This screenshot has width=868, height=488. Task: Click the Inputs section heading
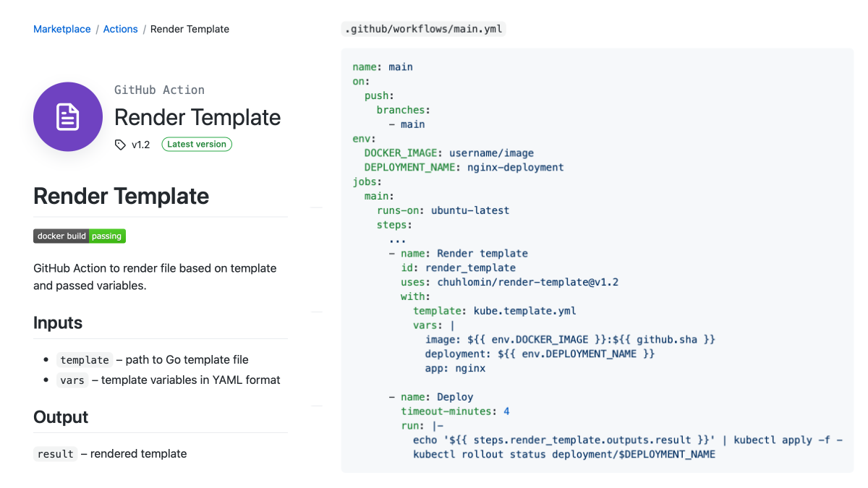pos(56,322)
